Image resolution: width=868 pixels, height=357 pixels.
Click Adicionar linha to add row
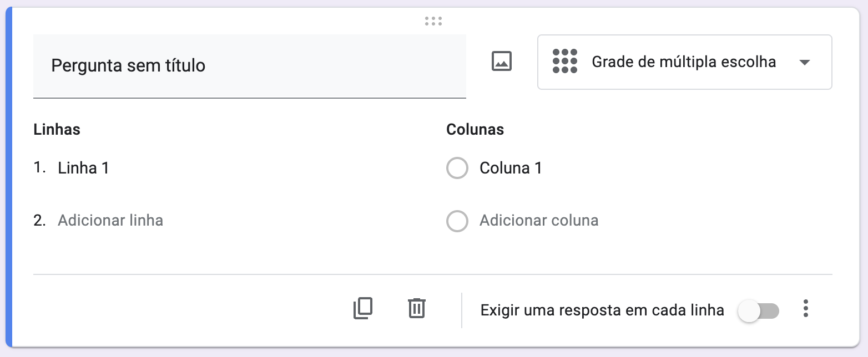click(x=110, y=221)
